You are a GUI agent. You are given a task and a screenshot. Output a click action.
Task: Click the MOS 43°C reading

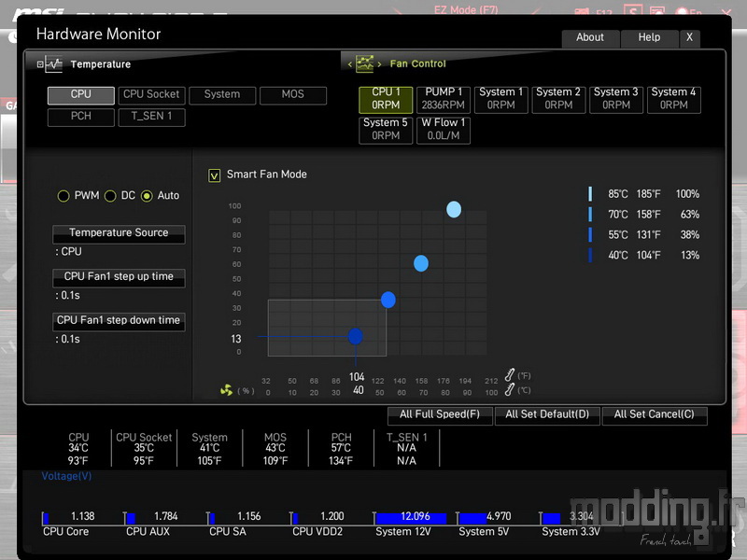click(x=275, y=448)
